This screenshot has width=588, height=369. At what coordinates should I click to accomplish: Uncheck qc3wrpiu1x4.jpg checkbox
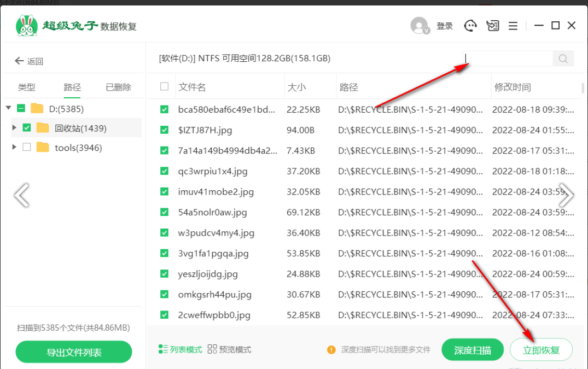click(164, 171)
